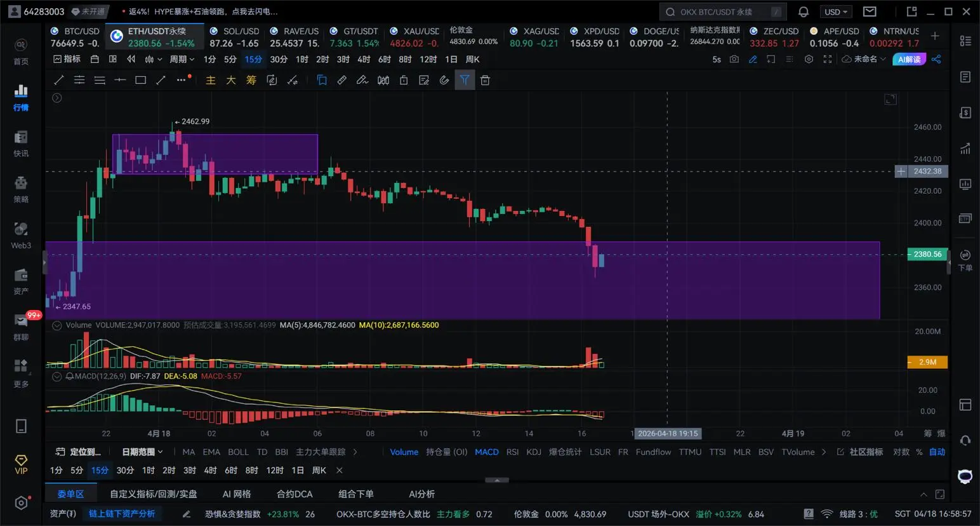Select the horizontal line drawing tool
980x526 pixels.
tap(120, 80)
